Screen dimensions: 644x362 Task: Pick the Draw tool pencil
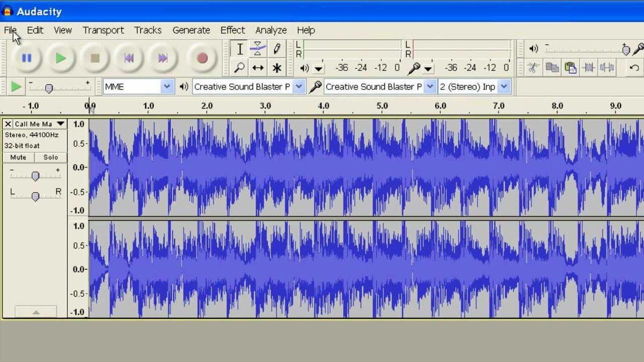277,49
